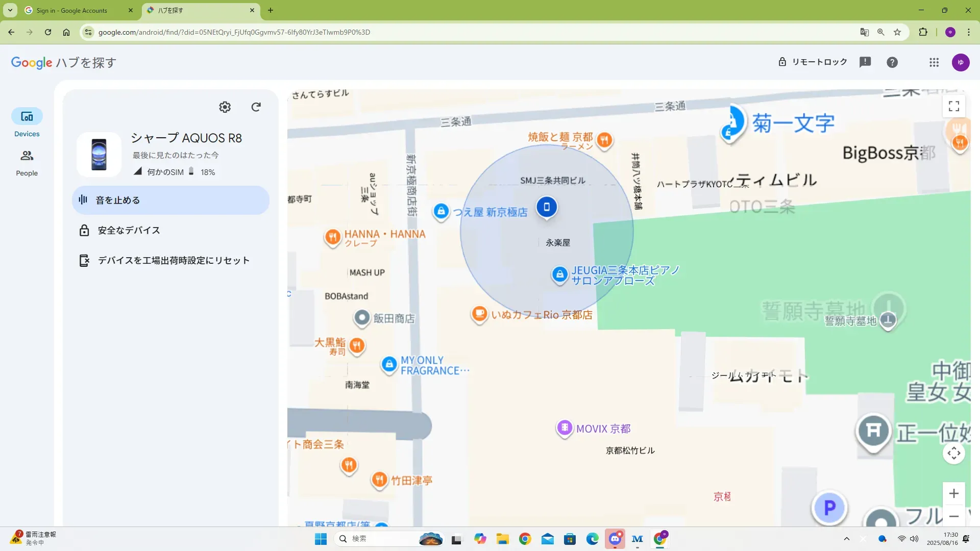Open the help question mark icon
The image size is (980, 551).
[892, 62]
